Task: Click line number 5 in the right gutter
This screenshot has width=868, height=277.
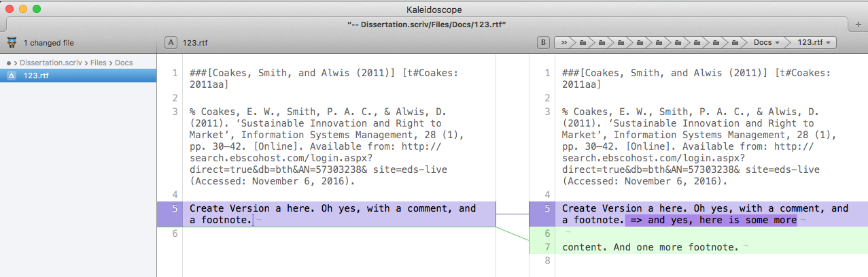Action: [546, 209]
